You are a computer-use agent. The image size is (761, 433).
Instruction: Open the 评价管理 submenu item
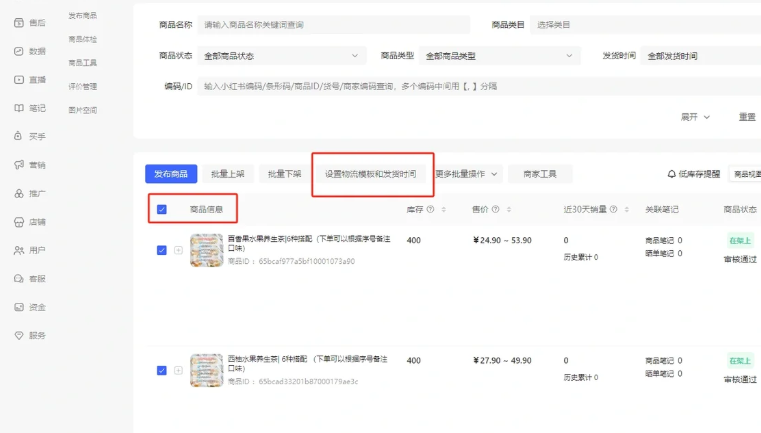(83, 86)
